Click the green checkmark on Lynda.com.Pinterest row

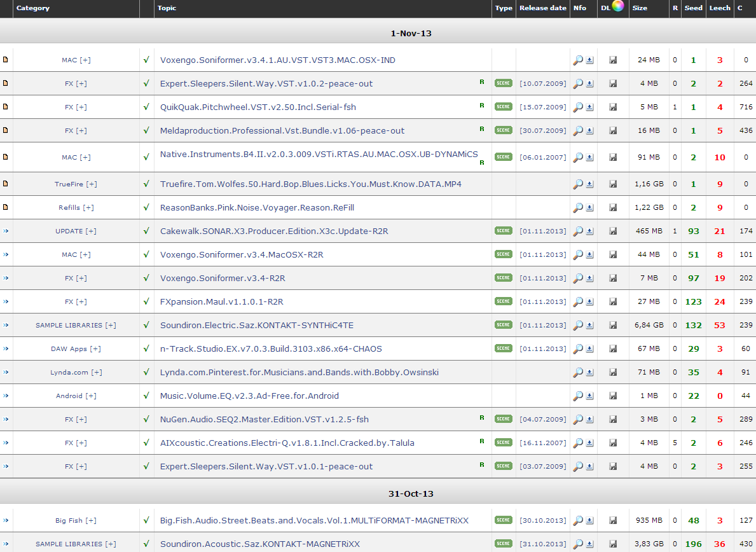pos(146,372)
